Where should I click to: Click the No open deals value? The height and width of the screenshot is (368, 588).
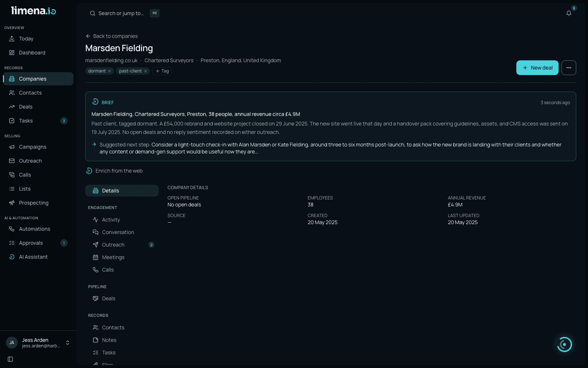pos(184,205)
